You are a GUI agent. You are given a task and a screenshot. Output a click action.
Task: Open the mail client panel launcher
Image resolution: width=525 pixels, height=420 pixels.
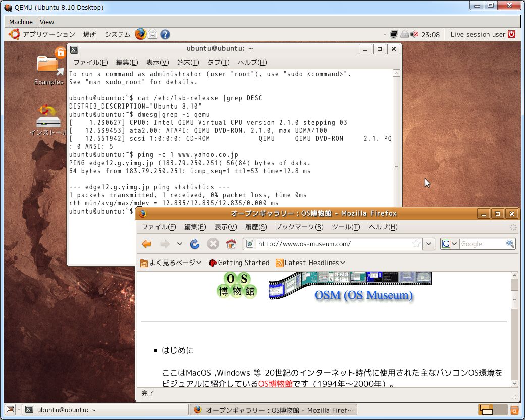(x=152, y=34)
